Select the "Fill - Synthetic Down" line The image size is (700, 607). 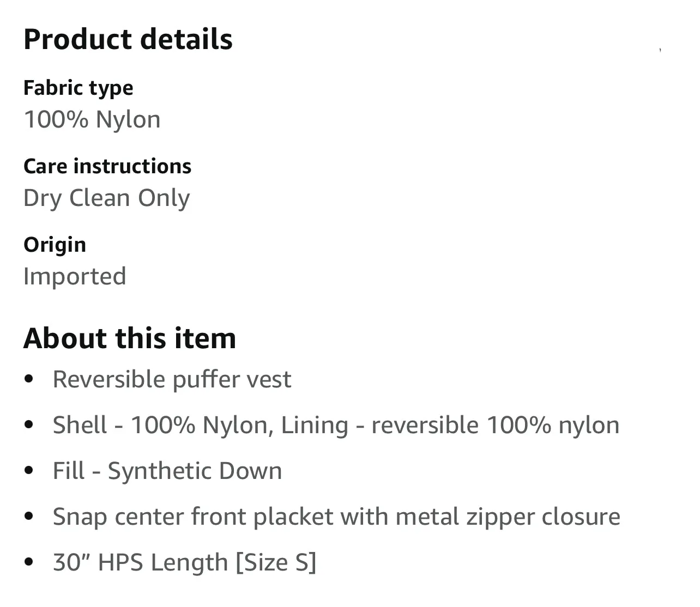(167, 471)
